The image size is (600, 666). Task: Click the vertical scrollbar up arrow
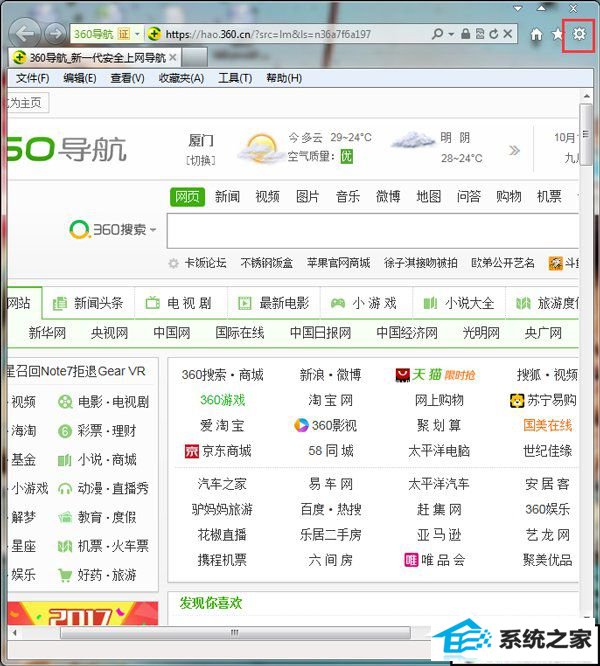pyautogui.click(x=586, y=96)
